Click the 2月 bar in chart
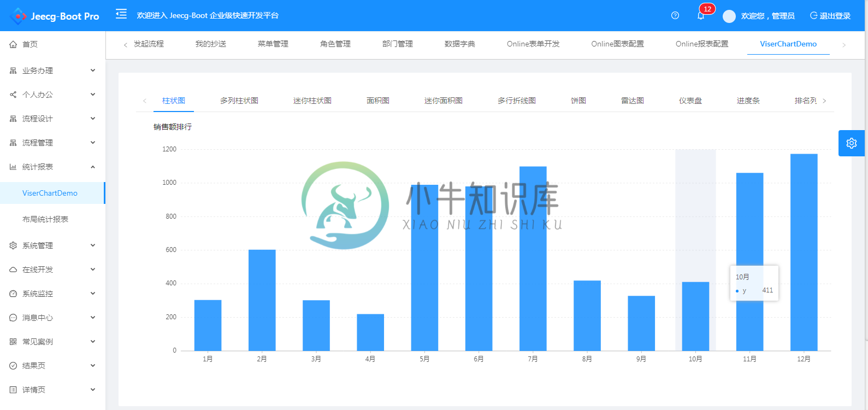868x410 pixels. click(x=262, y=300)
